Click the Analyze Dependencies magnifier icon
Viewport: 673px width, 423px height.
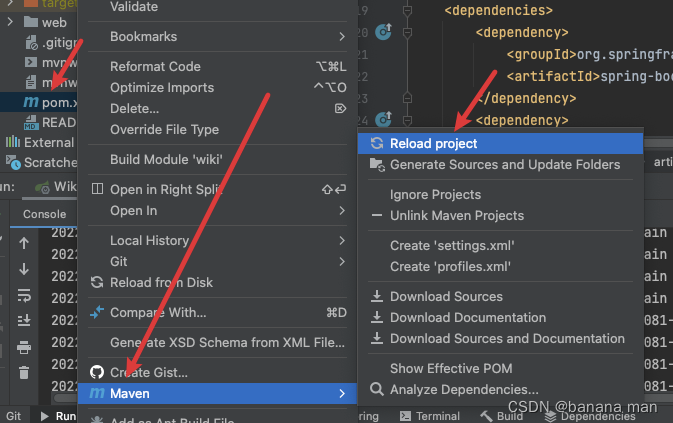[x=377, y=389]
